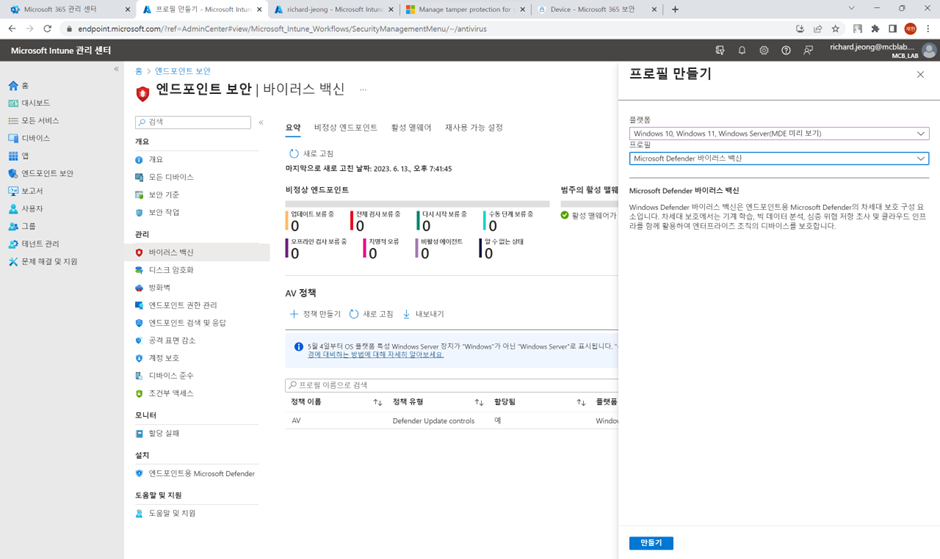The image size is (940, 559).
Task: Open 엔드포인트용 Microsoft Defender under 설치
Action: point(197,474)
